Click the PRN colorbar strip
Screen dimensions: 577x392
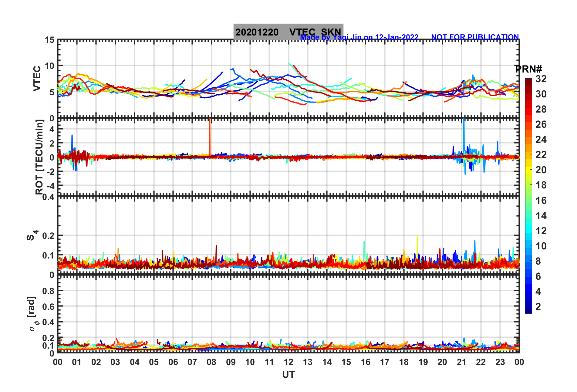[x=528, y=196]
